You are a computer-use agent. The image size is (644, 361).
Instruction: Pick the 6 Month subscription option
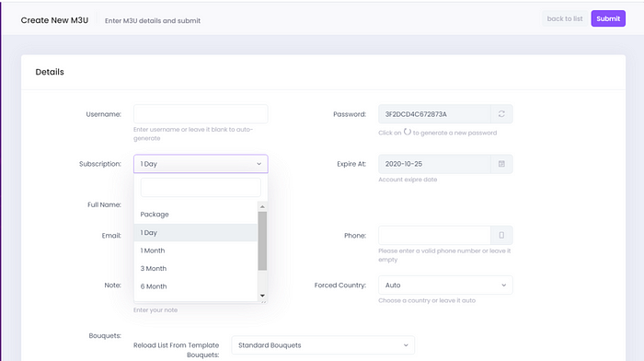click(195, 286)
